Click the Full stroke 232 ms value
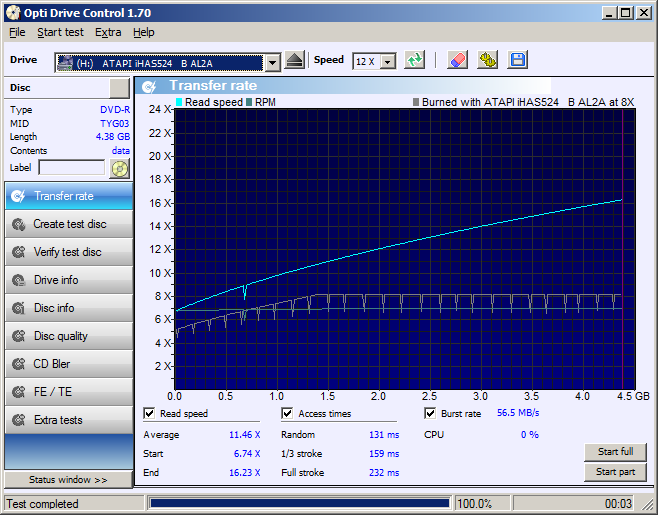This screenshot has width=658, height=515. coord(384,473)
